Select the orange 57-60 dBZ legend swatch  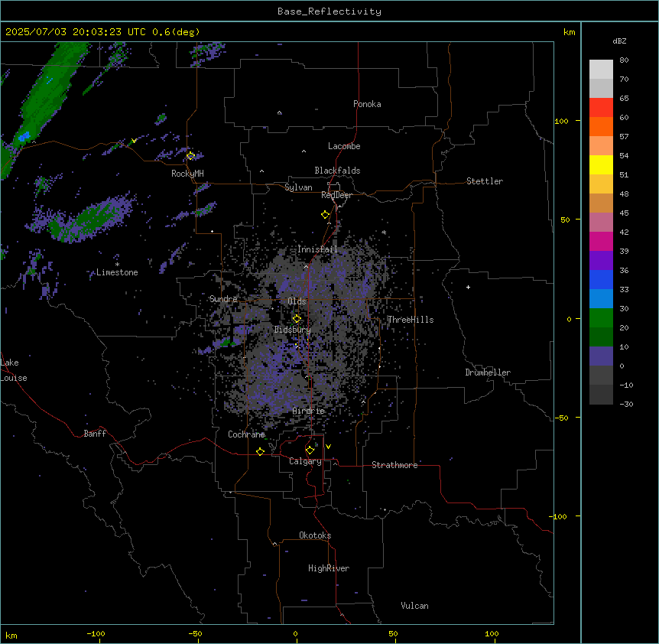pos(601,126)
